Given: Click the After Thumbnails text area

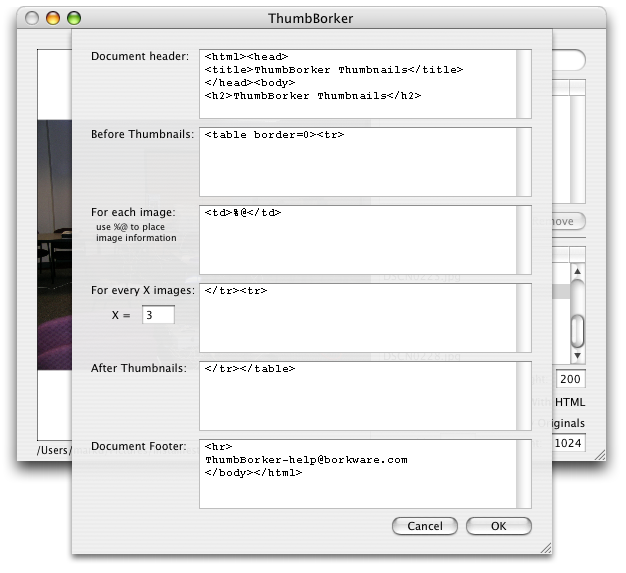Looking at the screenshot, I should [358, 396].
